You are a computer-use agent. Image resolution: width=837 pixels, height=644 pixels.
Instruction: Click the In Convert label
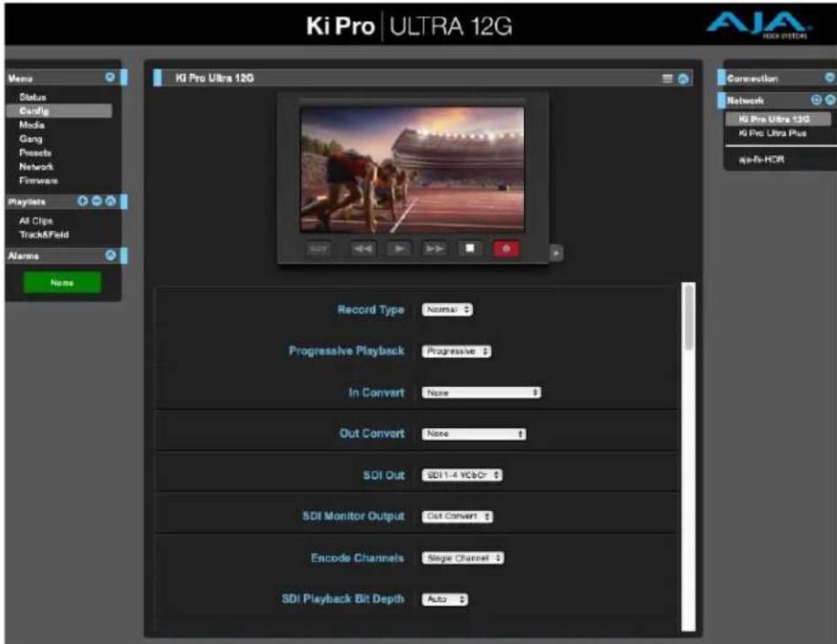coord(376,392)
